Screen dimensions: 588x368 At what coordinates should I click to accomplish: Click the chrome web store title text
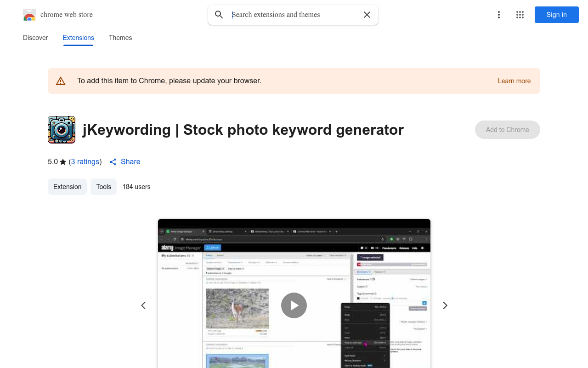point(67,15)
